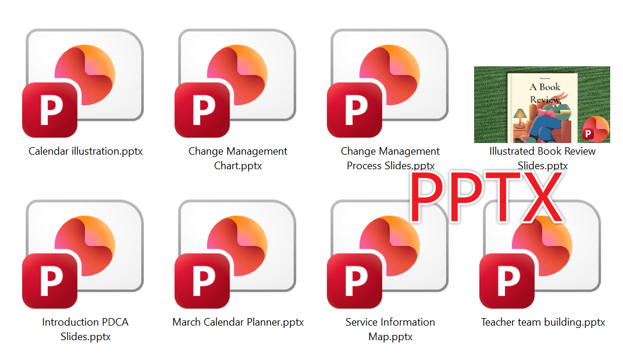
Task: Open the Illustrated Book Review Slides thumbnail
Action: coord(541,104)
